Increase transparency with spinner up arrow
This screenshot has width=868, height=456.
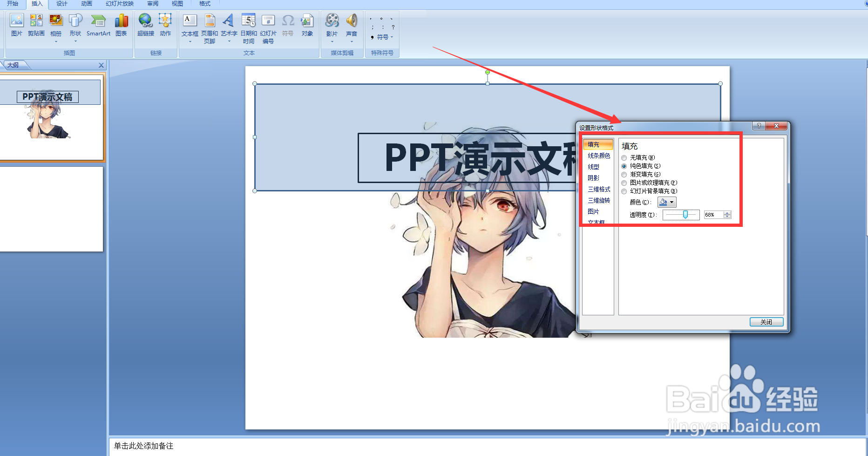(727, 213)
